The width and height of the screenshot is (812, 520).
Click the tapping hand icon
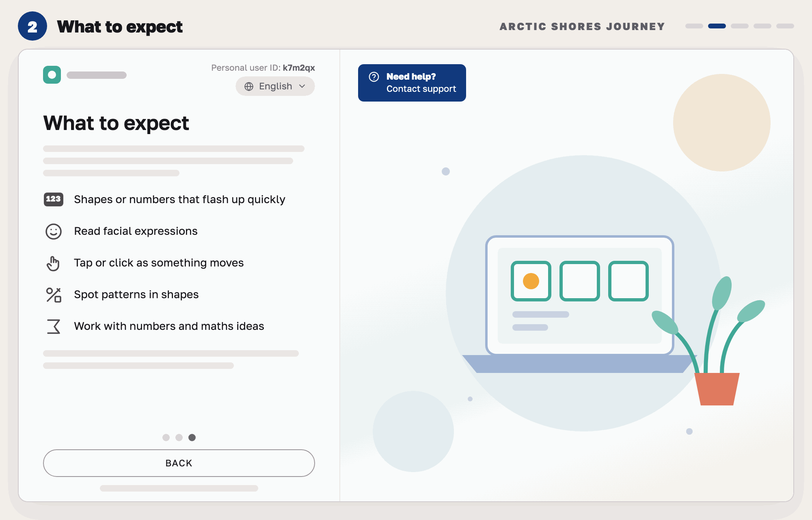[x=53, y=263]
